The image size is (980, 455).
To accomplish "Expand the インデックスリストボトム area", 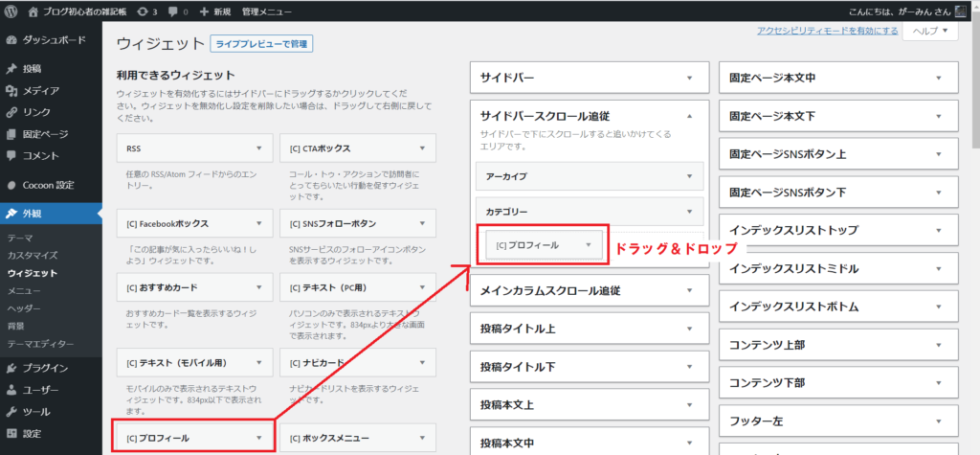I will [x=938, y=307].
